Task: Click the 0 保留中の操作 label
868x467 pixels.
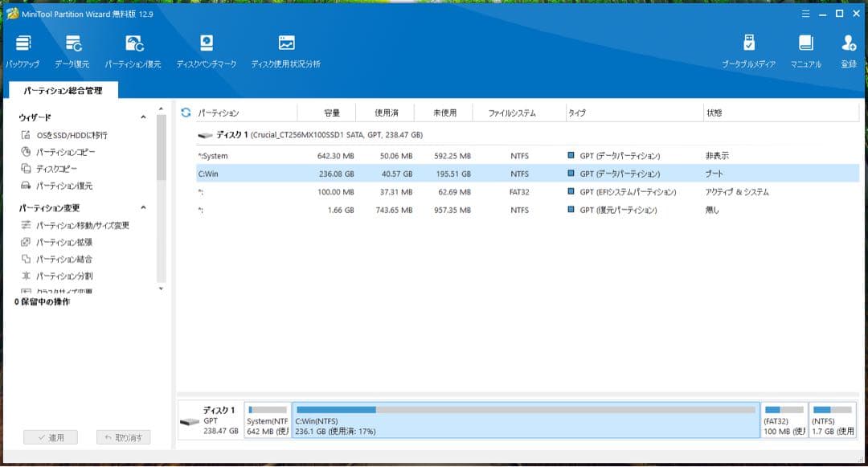Action: click(x=42, y=301)
